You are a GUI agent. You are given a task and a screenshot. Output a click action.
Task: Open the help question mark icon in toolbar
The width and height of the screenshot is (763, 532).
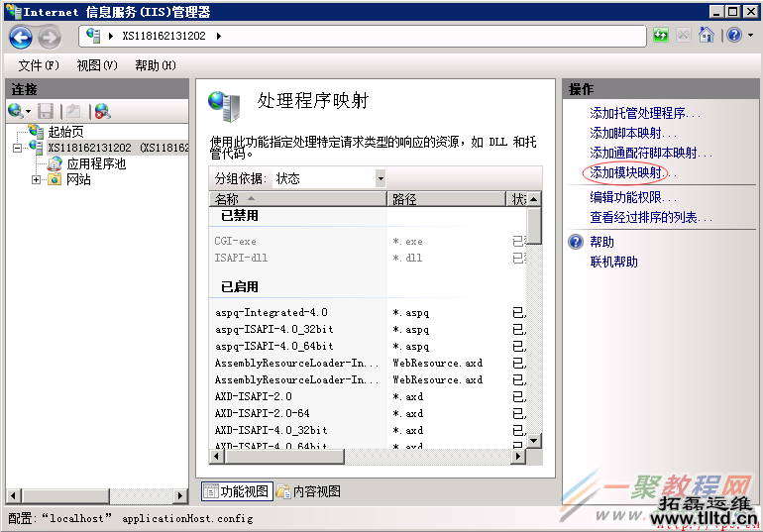tap(734, 36)
